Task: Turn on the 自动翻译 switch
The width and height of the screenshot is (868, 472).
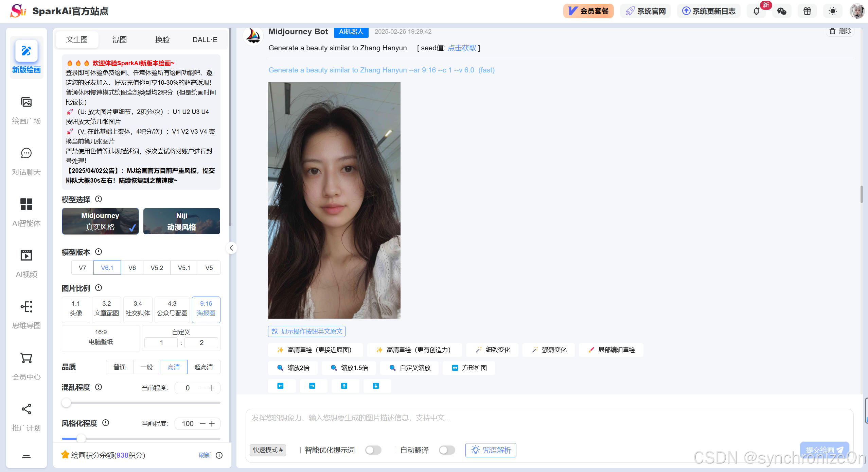Action: click(447, 450)
